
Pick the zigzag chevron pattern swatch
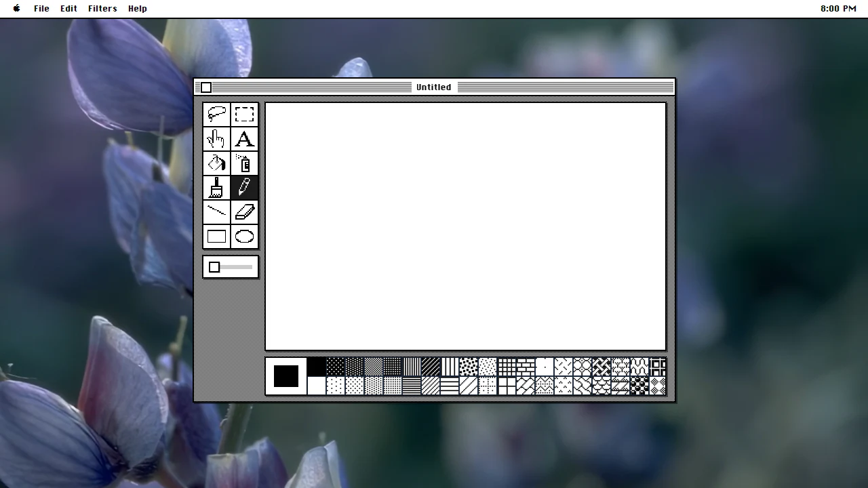point(545,386)
